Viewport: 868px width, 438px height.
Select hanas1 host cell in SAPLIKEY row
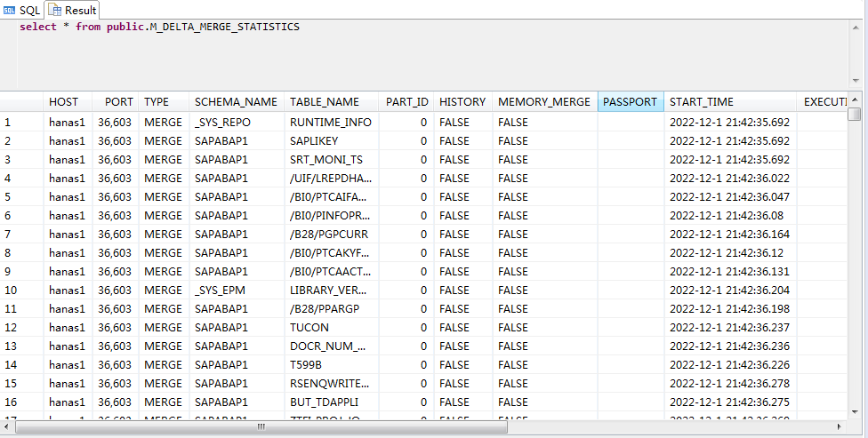tap(68, 141)
